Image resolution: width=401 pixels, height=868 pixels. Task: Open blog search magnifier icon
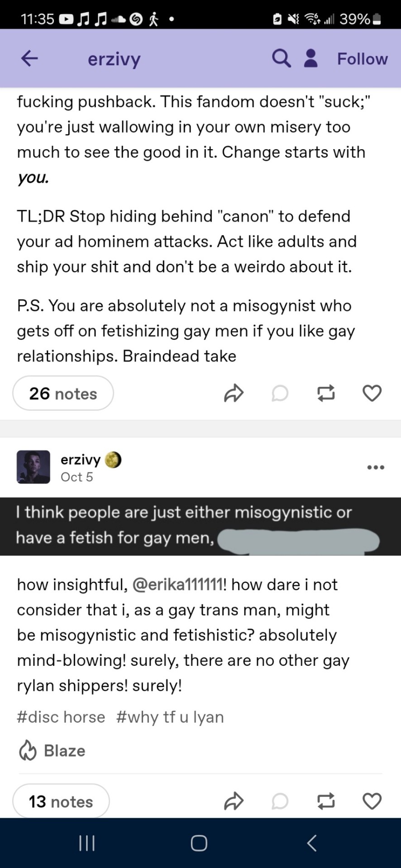tap(281, 58)
